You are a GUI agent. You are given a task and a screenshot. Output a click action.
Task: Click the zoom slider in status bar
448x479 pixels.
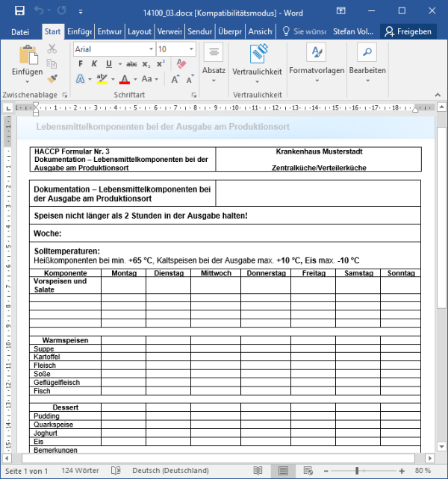pos(379,472)
